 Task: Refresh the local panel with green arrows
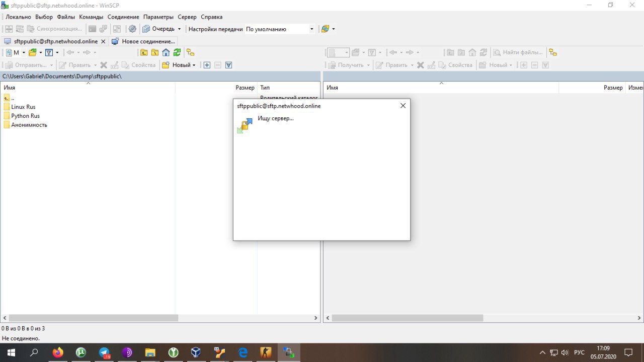point(177,52)
